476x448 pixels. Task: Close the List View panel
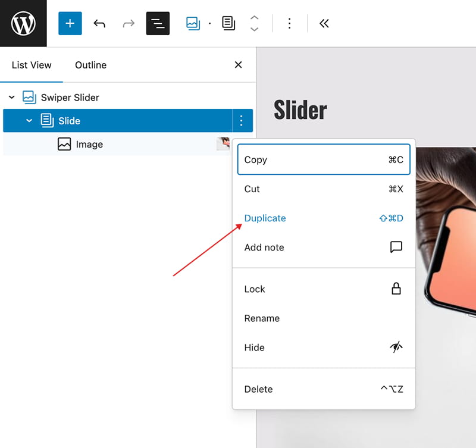tap(238, 65)
